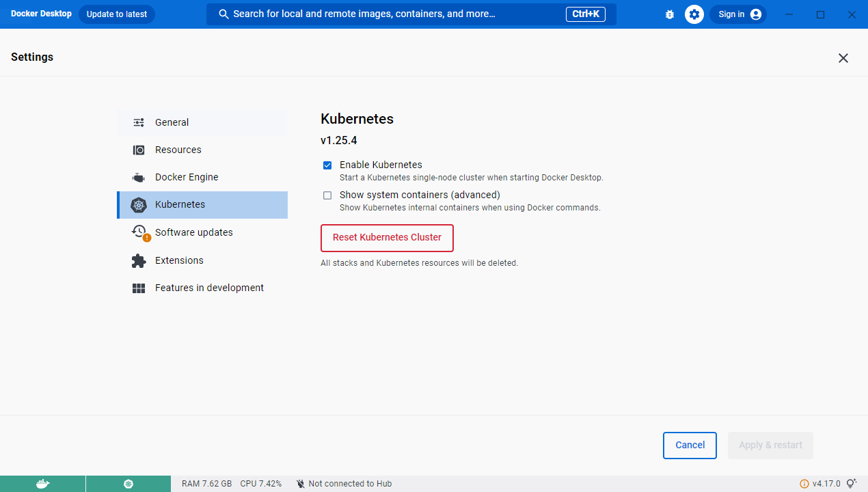Uncheck Enable Kubernetes checkbox

point(327,165)
